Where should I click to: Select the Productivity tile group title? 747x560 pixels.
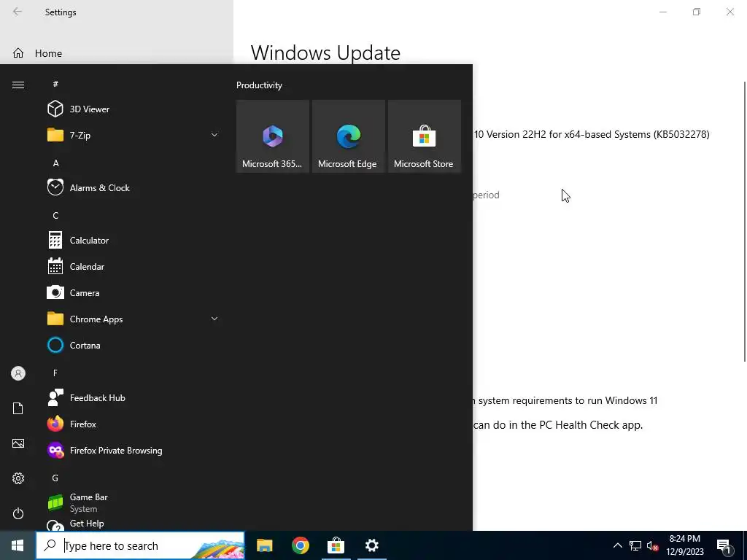click(259, 85)
